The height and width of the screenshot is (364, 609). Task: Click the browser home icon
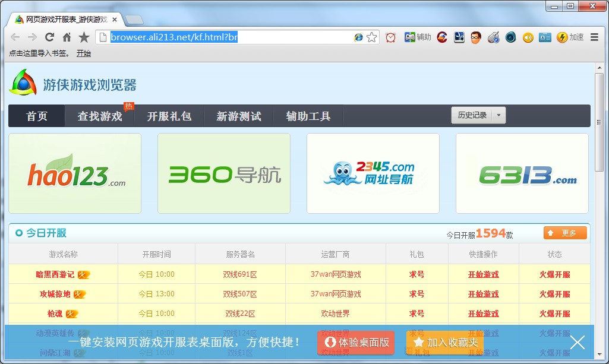[x=66, y=37]
